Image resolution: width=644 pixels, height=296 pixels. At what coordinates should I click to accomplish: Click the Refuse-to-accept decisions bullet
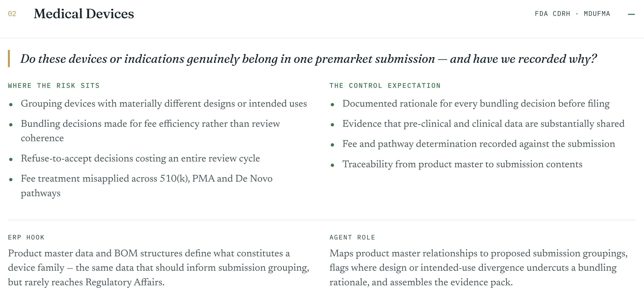pyautogui.click(x=140, y=158)
